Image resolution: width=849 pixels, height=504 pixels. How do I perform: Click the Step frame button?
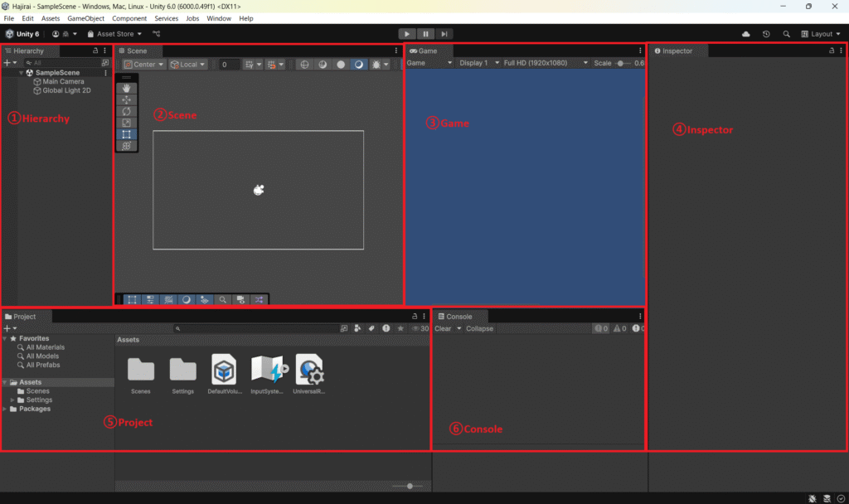(444, 33)
